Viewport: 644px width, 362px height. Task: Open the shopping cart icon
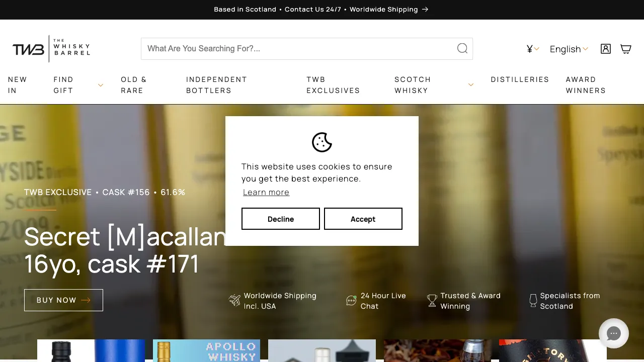625,49
